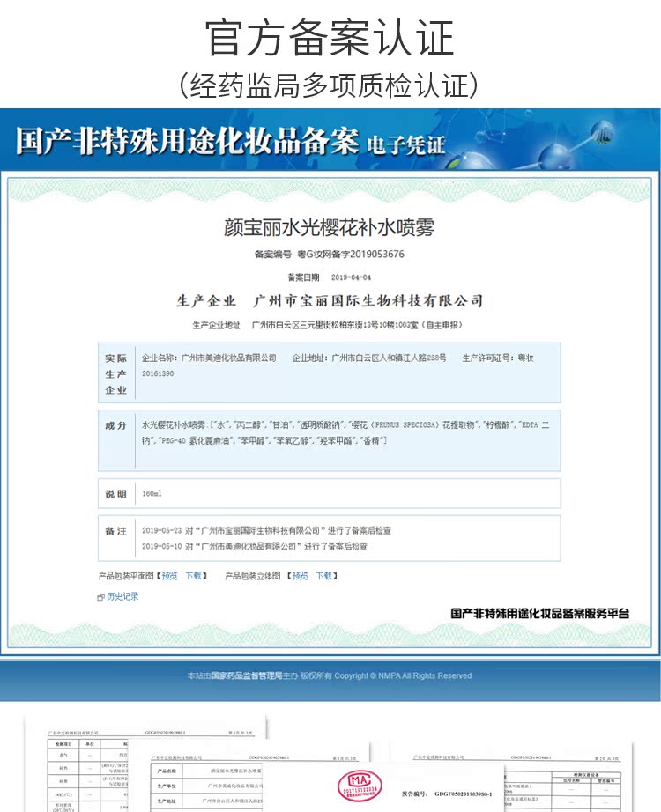Click the 成分 row label
Viewport: 661px width, 812px height.
tap(115, 425)
